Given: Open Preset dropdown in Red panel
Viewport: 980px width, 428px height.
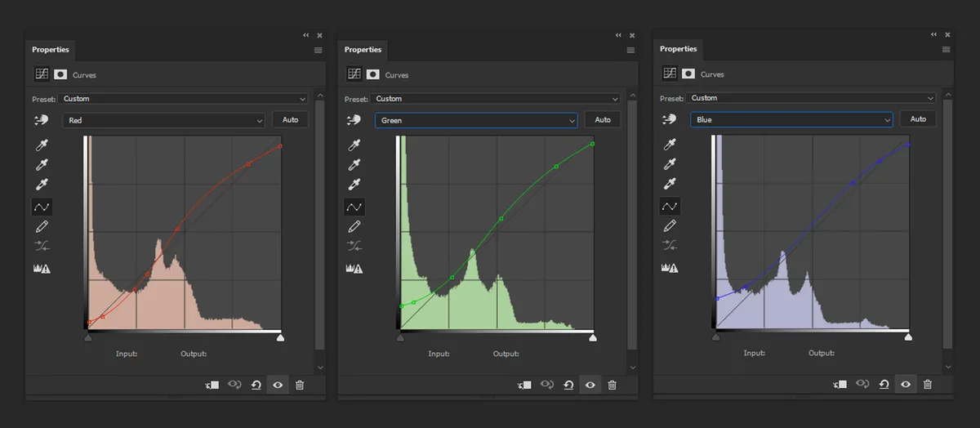Looking at the screenshot, I should (x=184, y=99).
